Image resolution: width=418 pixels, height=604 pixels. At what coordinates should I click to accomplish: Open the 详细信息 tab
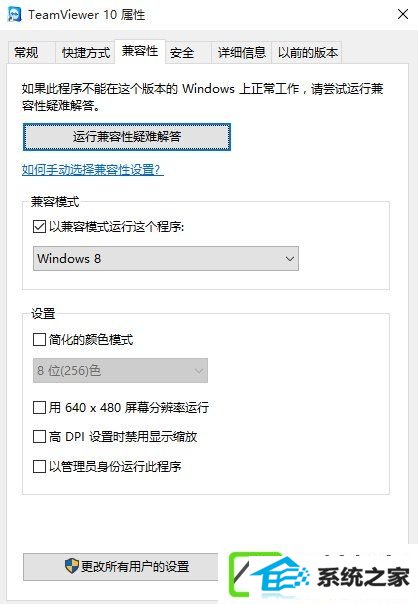click(242, 52)
